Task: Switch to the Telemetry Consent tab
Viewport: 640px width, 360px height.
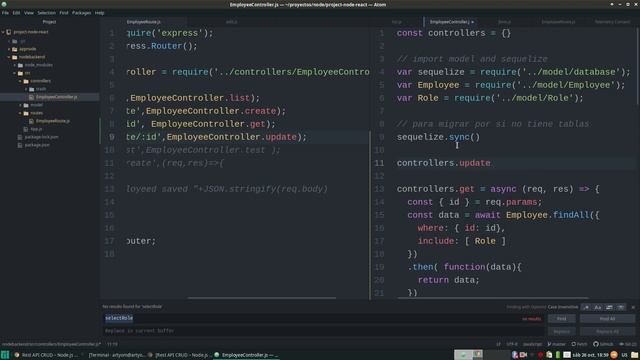Action: tap(613, 22)
